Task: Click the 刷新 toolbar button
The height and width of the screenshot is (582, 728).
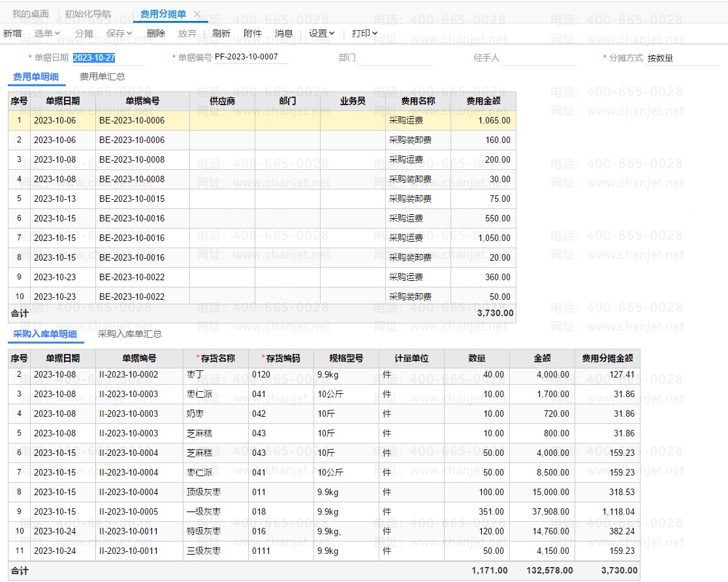Action: pos(221,33)
